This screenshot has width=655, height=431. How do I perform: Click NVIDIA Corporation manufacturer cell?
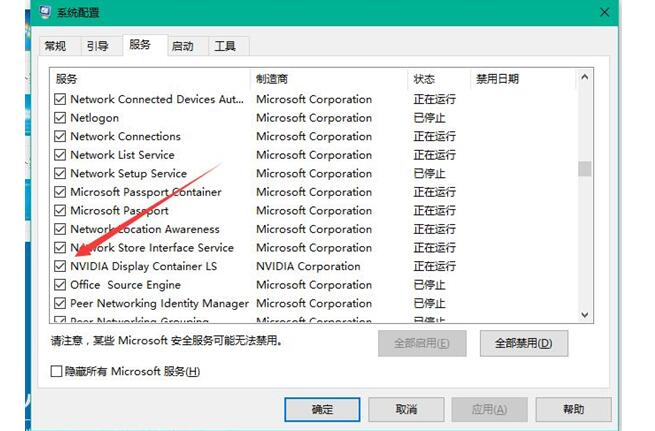pyautogui.click(x=308, y=266)
